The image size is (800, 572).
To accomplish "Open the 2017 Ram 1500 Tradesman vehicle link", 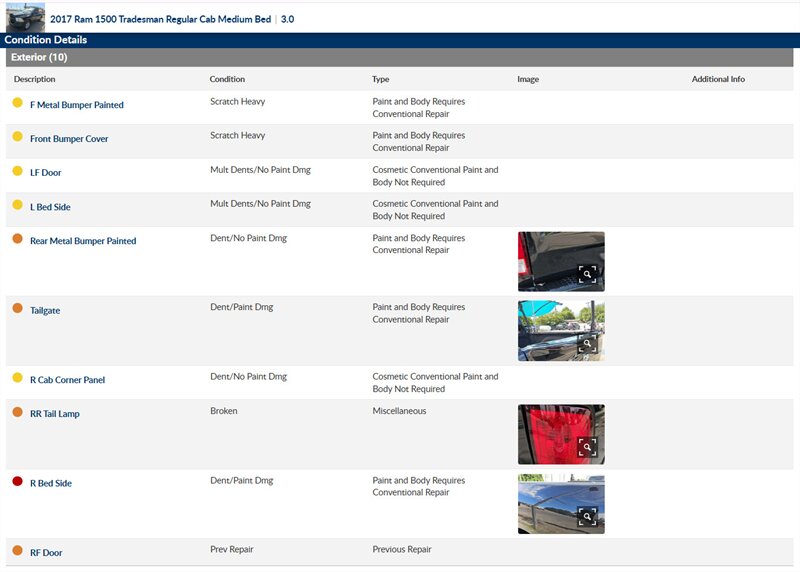I will tap(160, 19).
